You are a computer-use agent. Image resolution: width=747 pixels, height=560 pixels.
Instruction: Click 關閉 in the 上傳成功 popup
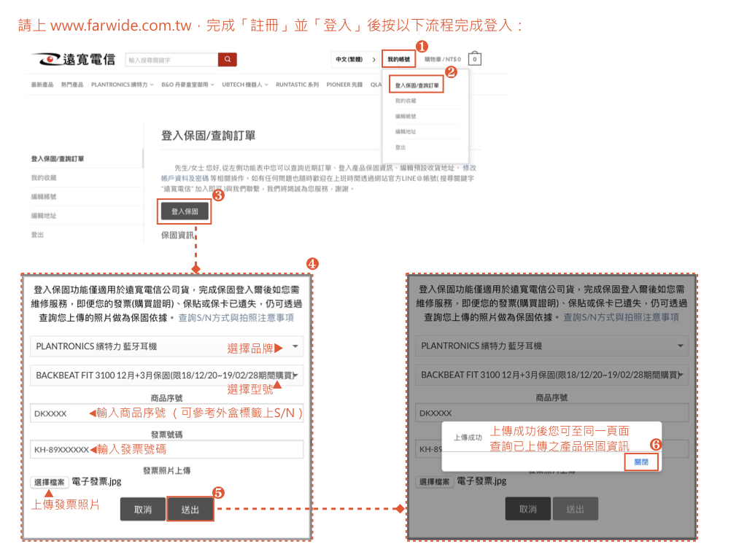click(641, 462)
